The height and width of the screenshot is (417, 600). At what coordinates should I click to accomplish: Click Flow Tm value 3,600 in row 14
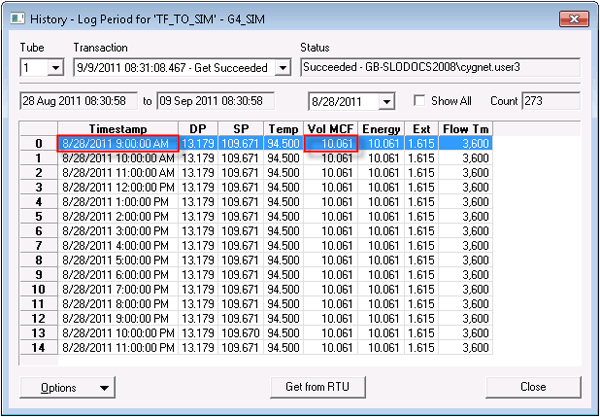click(x=466, y=347)
